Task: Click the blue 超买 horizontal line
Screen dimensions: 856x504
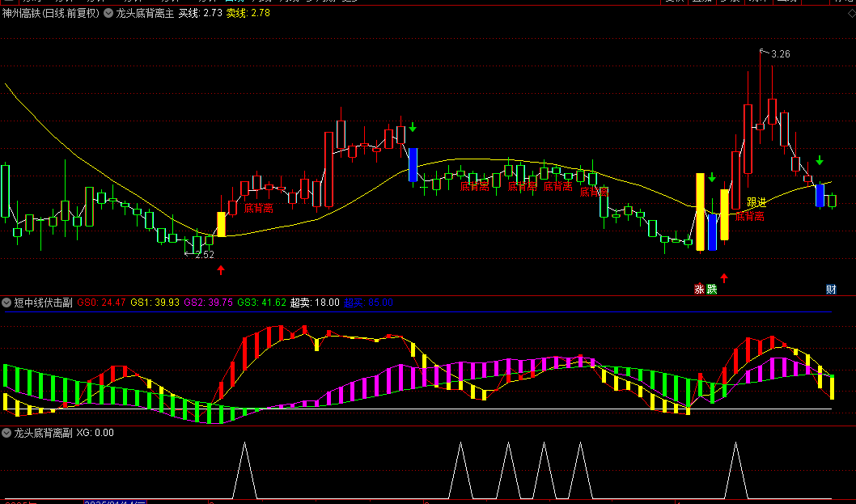Action: (x=417, y=311)
